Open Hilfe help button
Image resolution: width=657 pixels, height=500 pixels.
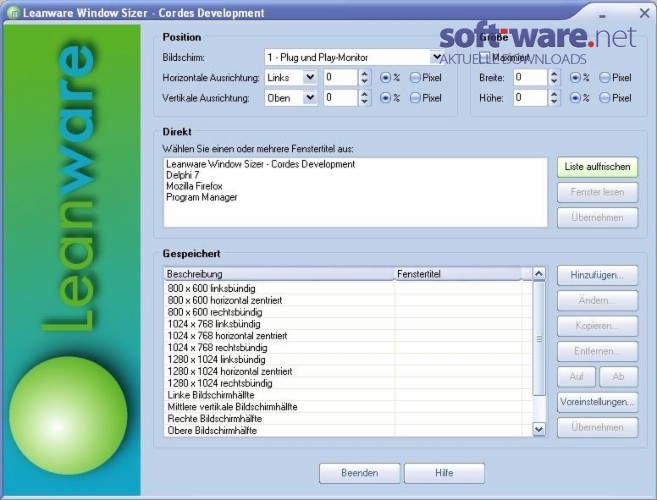pos(444,473)
